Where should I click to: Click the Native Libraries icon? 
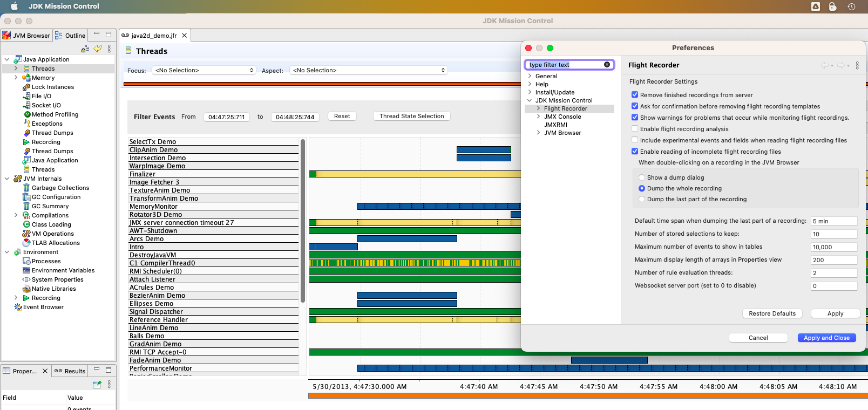[26, 289]
